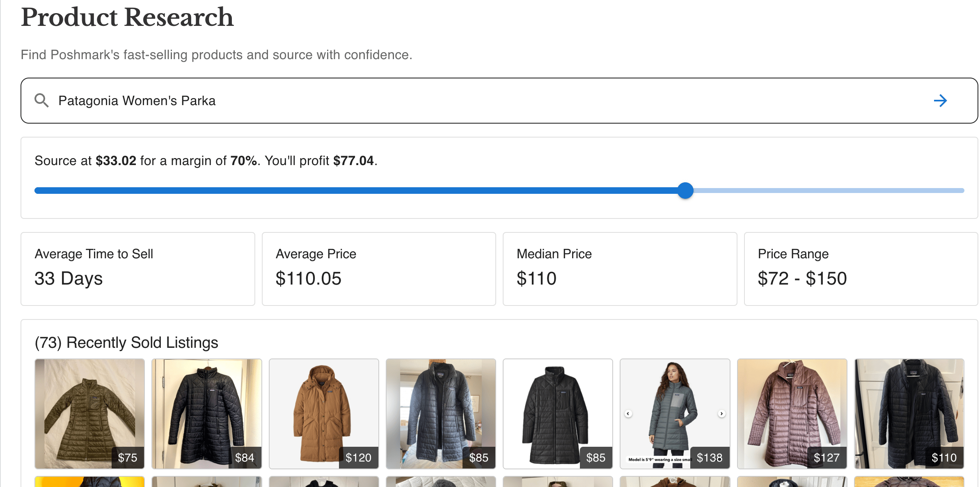Click the Find Poshmark's fast-selling products subtitle
980x487 pixels.
point(216,55)
